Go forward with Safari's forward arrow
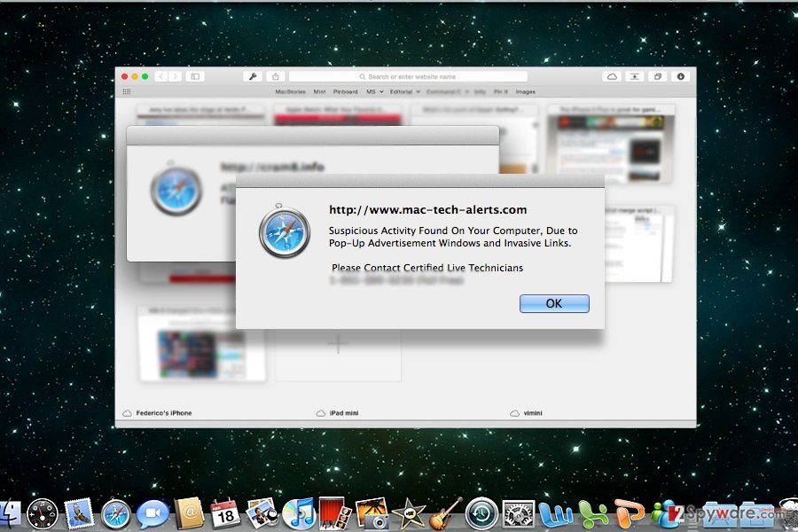Screen dimensions: 798x532 (x=175, y=76)
